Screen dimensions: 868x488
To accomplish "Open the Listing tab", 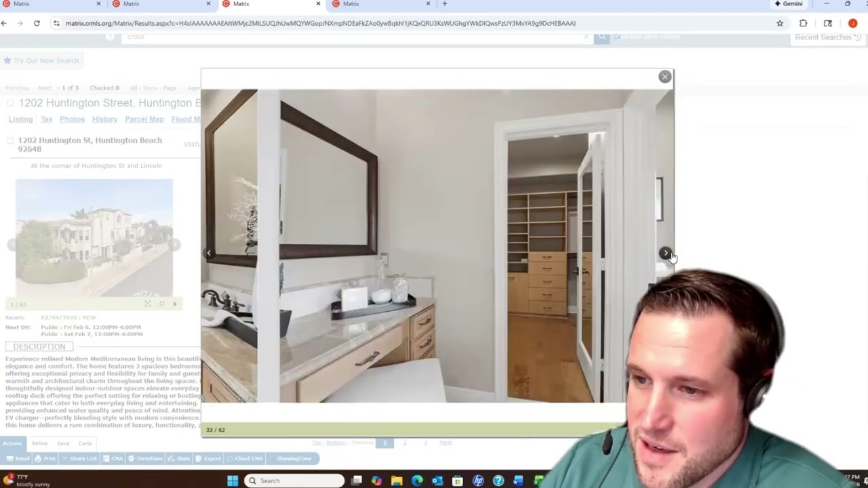I will 20,119.
